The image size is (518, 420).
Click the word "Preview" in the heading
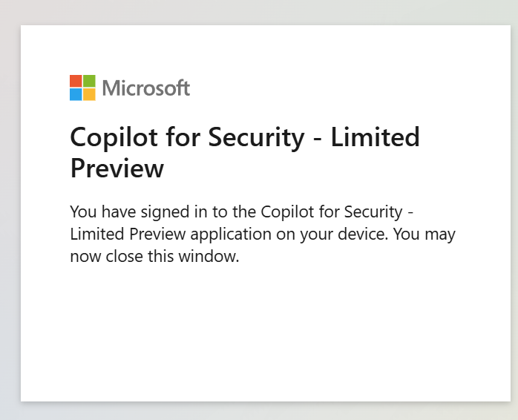pos(117,168)
